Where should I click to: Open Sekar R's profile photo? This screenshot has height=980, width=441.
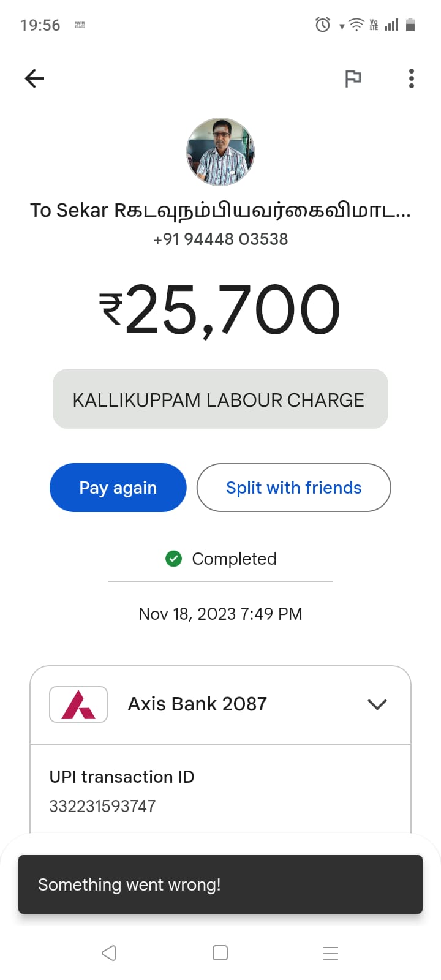(221, 152)
